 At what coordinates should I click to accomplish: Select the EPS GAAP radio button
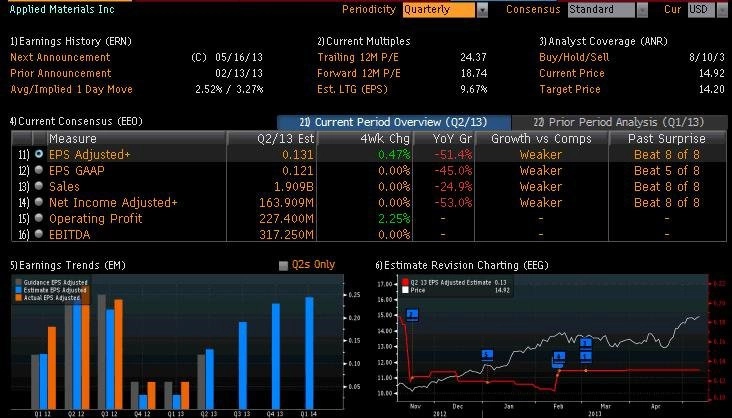tap(39, 170)
